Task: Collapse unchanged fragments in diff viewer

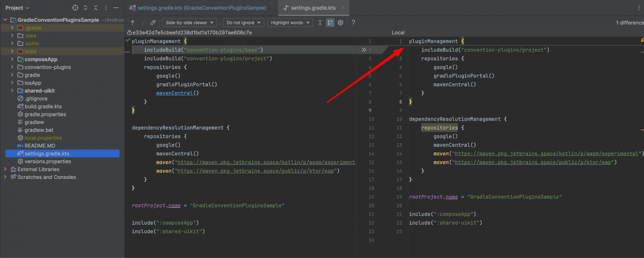Action: pyautogui.click(x=320, y=23)
